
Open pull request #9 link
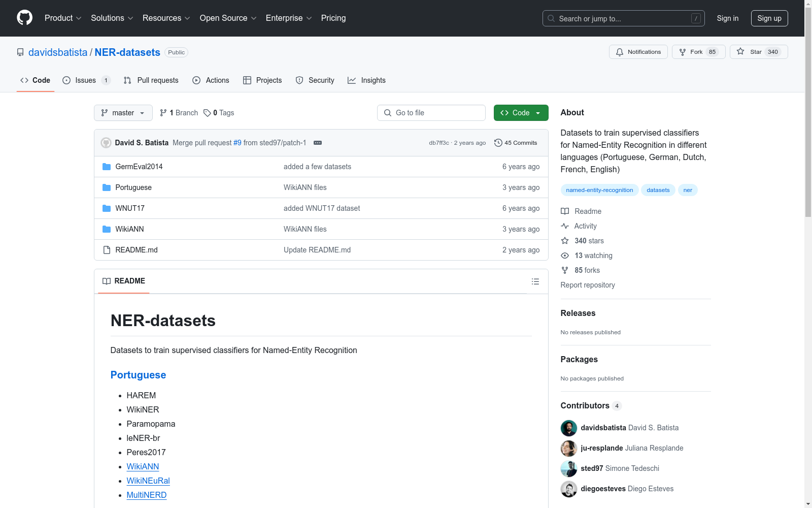pyautogui.click(x=238, y=143)
